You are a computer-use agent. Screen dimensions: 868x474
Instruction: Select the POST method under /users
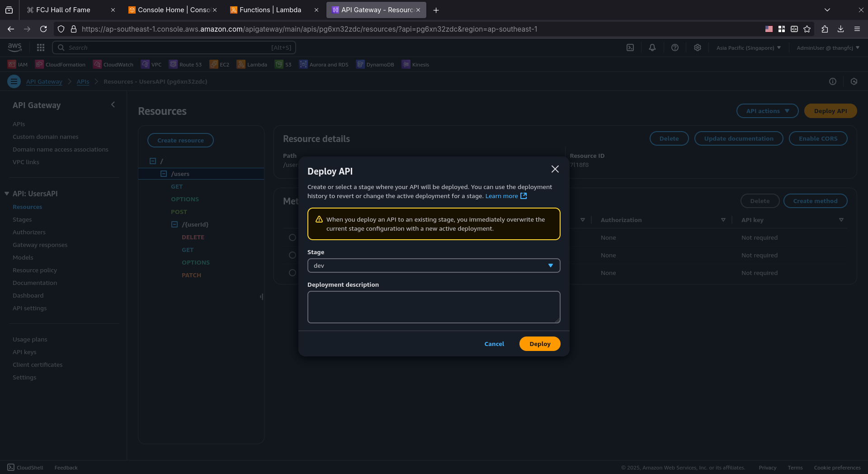(179, 212)
